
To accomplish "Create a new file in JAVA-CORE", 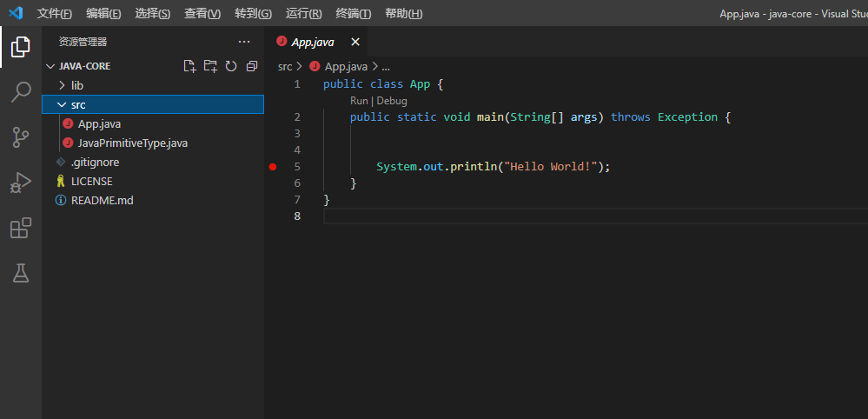I will (190, 66).
